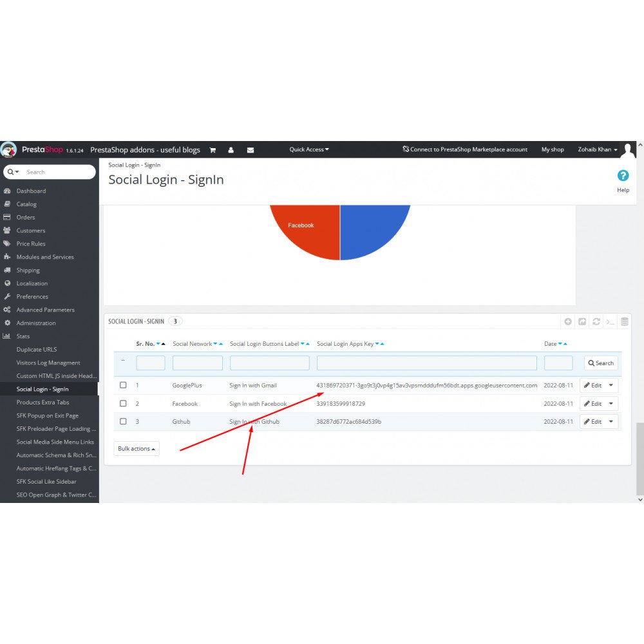Open the shopping cart orders icon

pyautogui.click(x=213, y=150)
